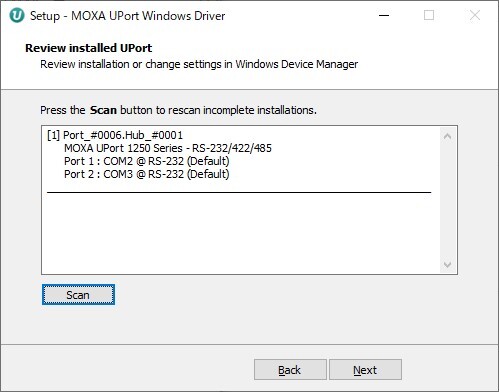
Task: Click the Scan button
Action: (x=78, y=295)
